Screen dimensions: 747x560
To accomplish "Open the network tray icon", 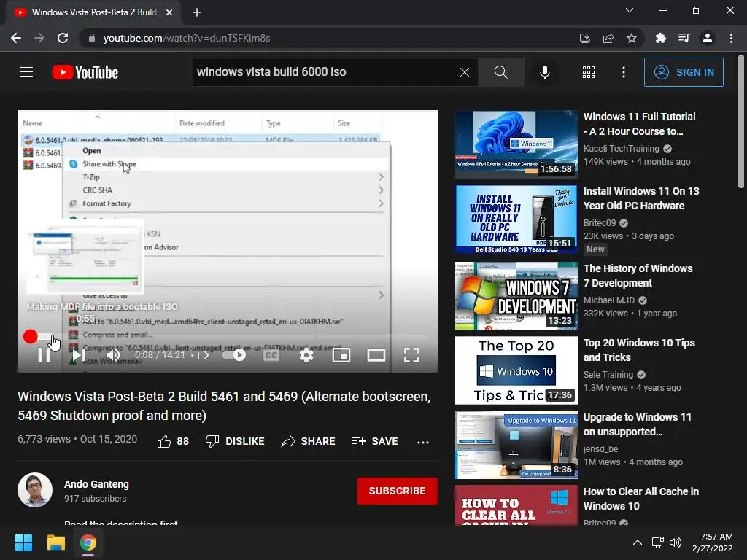I will [x=658, y=542].
